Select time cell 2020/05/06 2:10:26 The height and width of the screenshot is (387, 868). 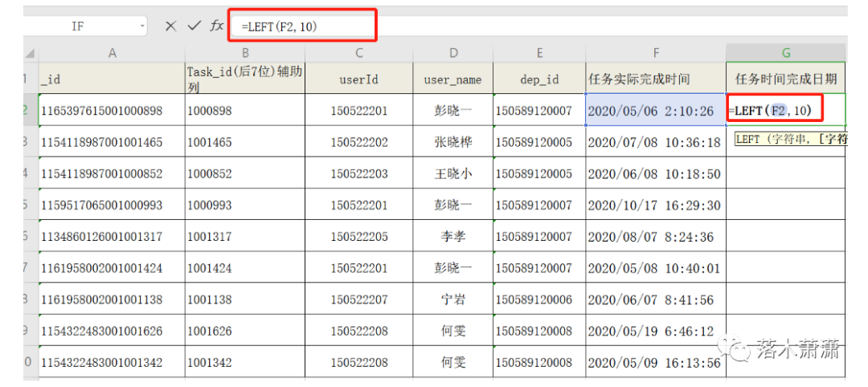click(656, 109)
